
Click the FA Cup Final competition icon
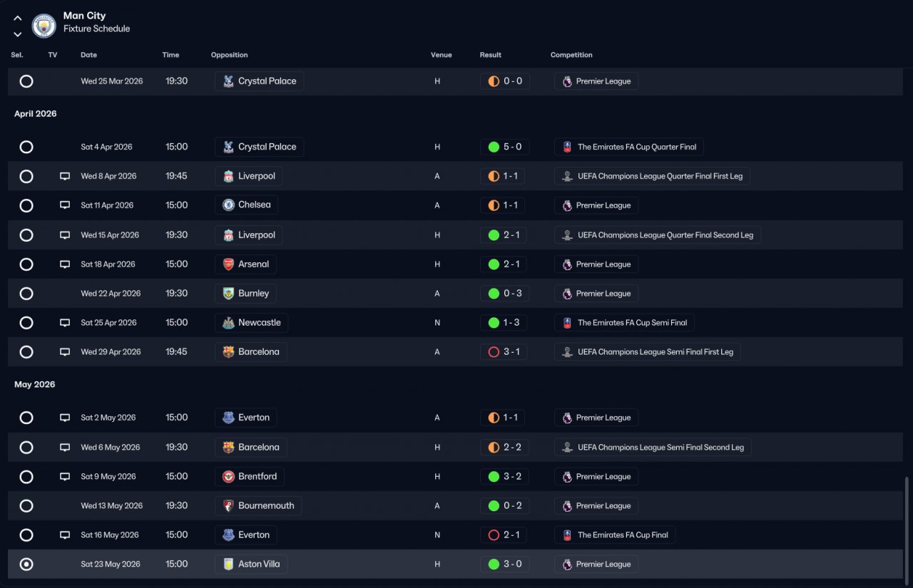click(x=567, y=535)
